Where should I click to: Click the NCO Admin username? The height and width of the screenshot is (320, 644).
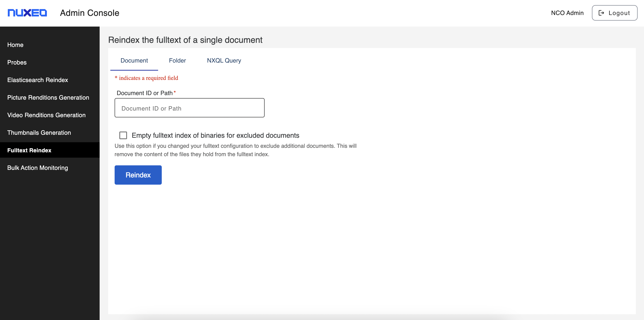tap(567, 13)
